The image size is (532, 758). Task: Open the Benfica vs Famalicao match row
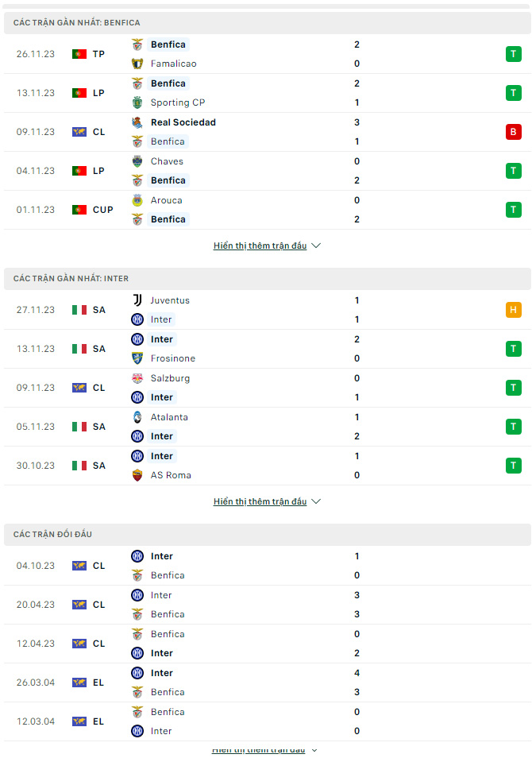[268, 54]
